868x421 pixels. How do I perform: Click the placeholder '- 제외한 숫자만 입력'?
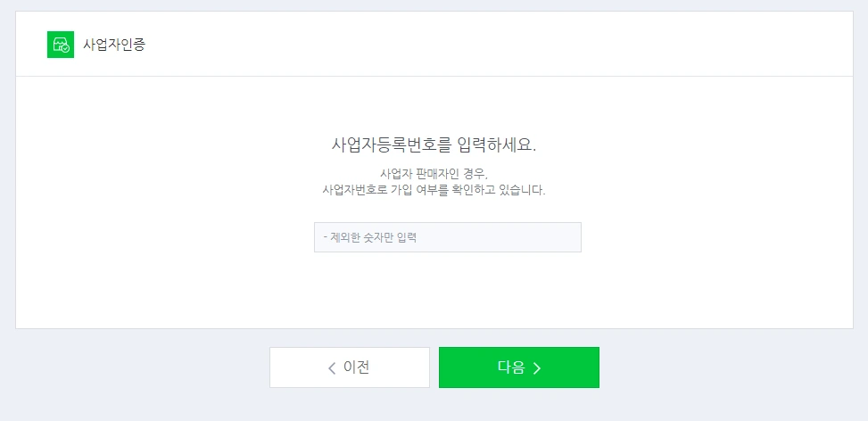pyautogui.click(x=370, y=238)
